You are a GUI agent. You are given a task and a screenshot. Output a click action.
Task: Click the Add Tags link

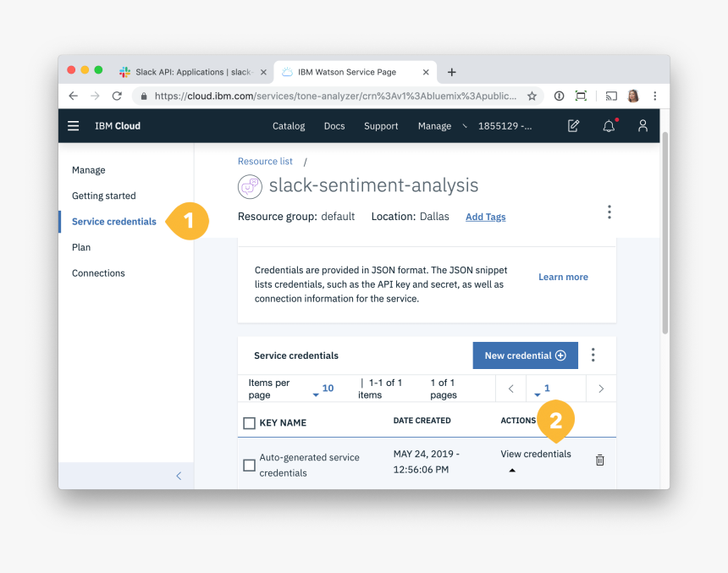[486, 217]
